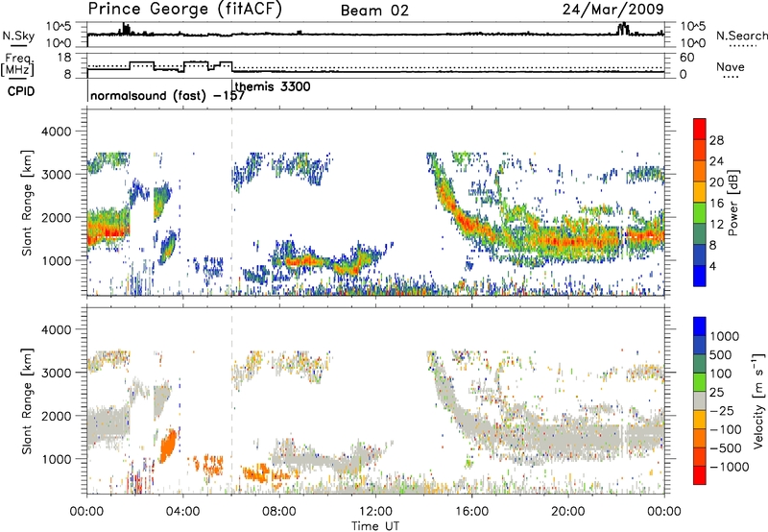Click the '60' tick on Nave axis
Image resolution: width=768 pixels, height=532 pixels.
[687, 58]
